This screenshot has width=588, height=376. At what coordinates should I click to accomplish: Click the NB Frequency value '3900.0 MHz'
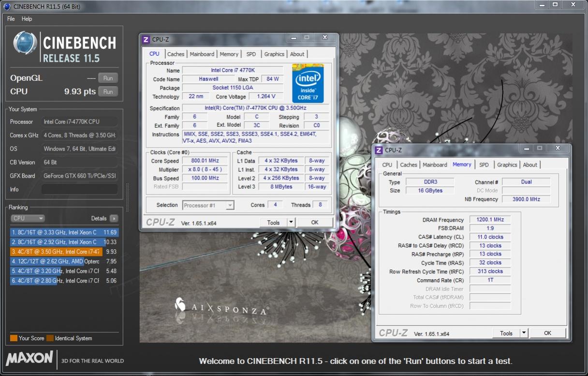click(526, 199)
